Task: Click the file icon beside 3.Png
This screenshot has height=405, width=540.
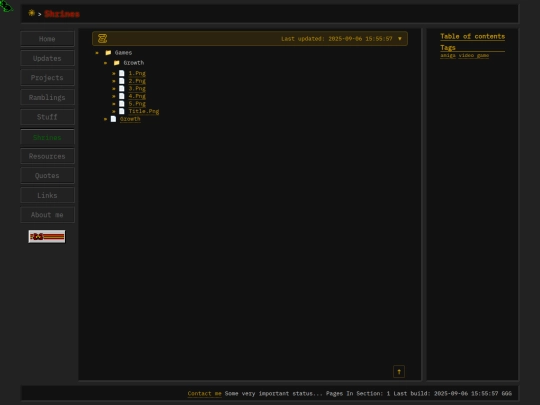Action: pos(122,88)
